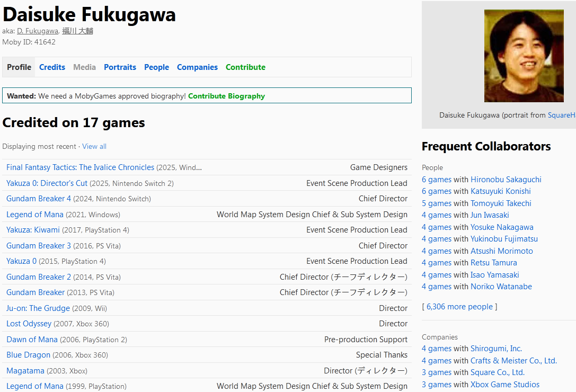Click the 'Special Thanks' role text
This screenshot has width=576, height=392.
(382, 354)
